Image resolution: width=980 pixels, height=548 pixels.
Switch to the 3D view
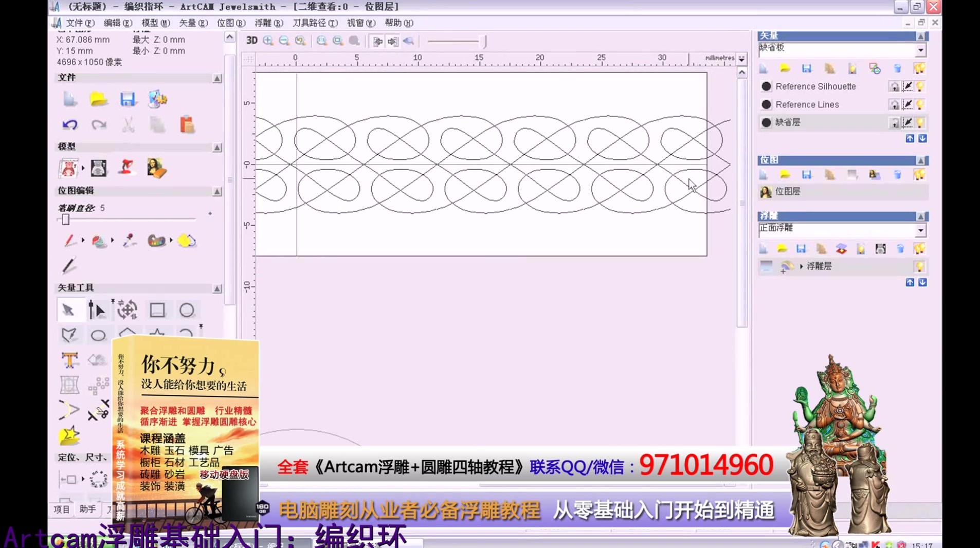251,41
